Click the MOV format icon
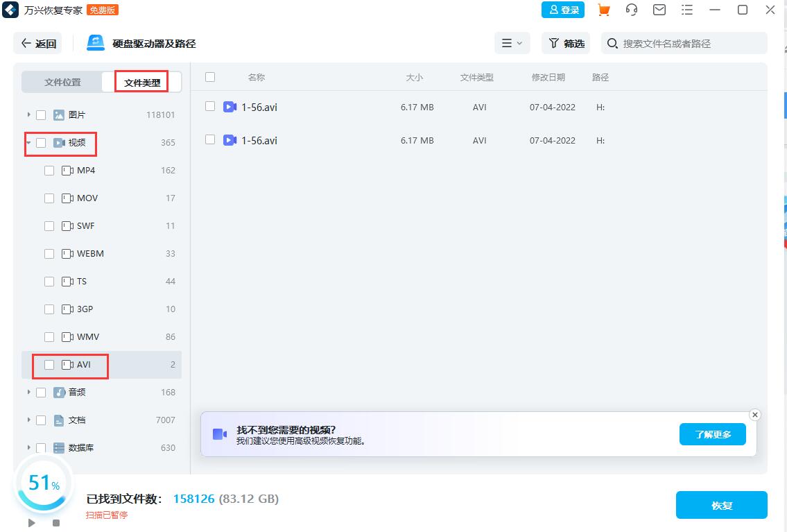The image size is (787, 532). click(67, 198)
